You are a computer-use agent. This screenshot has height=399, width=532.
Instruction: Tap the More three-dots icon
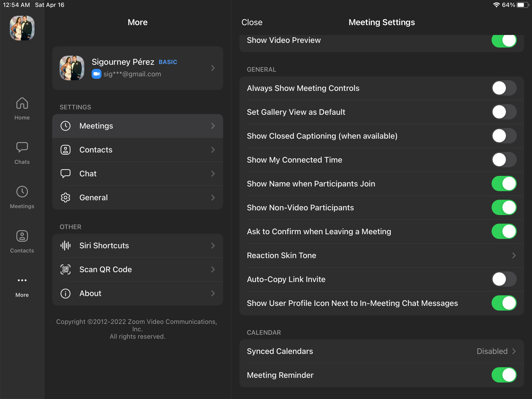tap(22, 280)
